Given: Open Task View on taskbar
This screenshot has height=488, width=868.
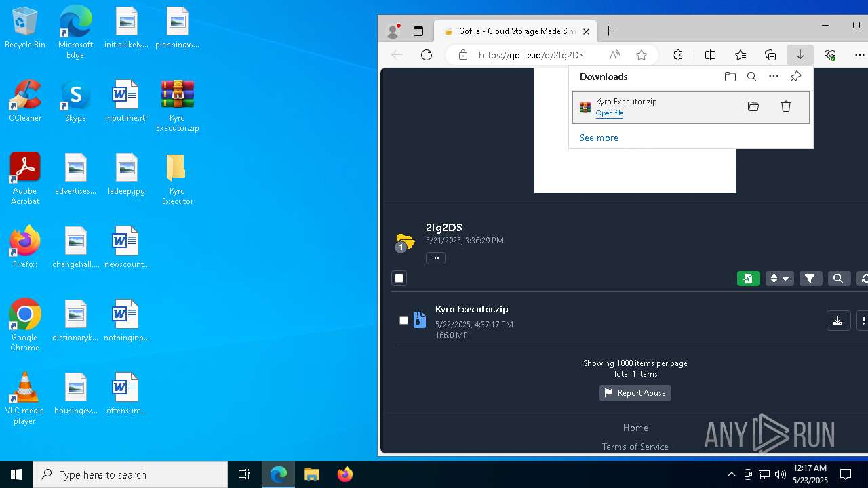Looking at the screenshot, I should (x=244, y=474).
